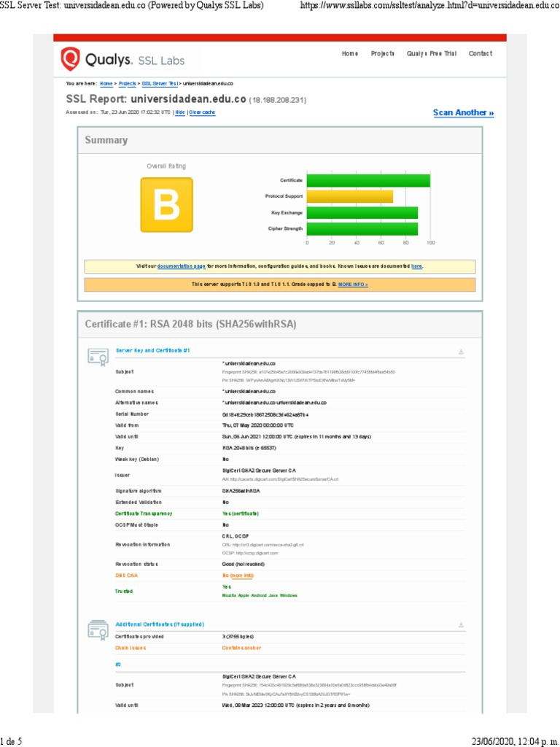
Task: Follow the SSL Server Test breadcrumb
Action: [160, 84]
